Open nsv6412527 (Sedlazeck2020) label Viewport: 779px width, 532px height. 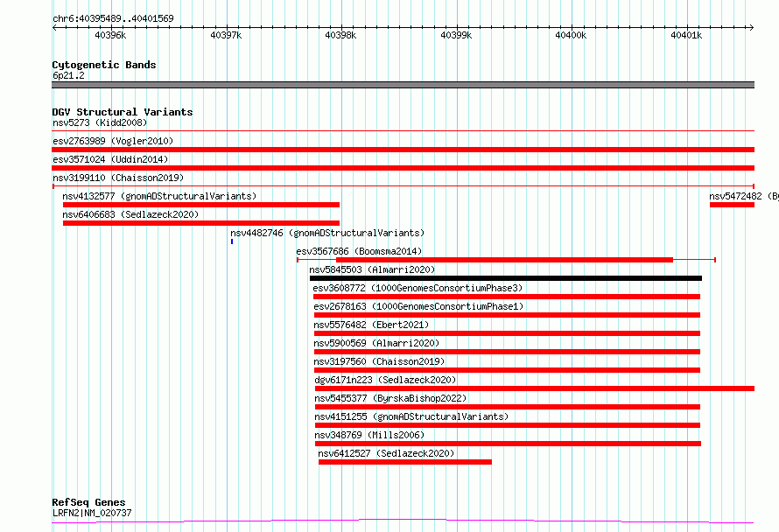pos(386,453)
